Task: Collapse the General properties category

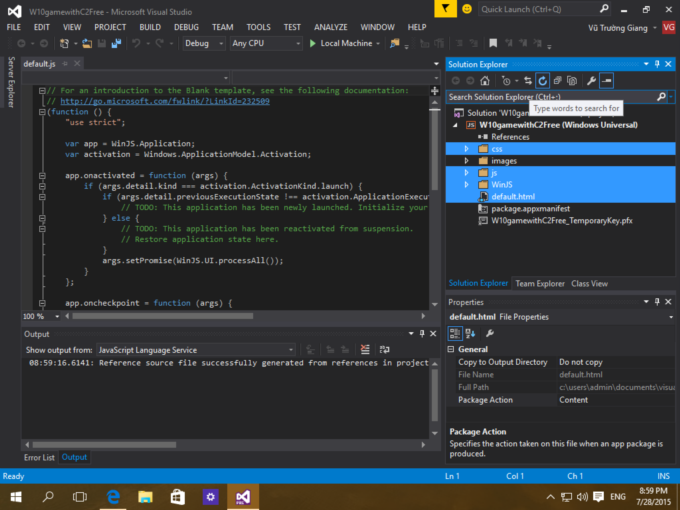Action: tap(451, 349)
